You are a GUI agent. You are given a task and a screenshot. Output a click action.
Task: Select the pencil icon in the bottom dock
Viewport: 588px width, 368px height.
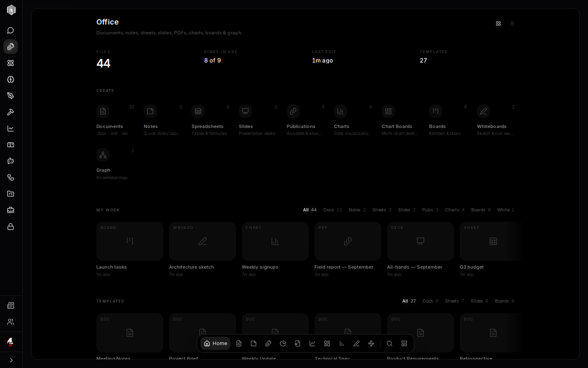[x=356, y=343]
